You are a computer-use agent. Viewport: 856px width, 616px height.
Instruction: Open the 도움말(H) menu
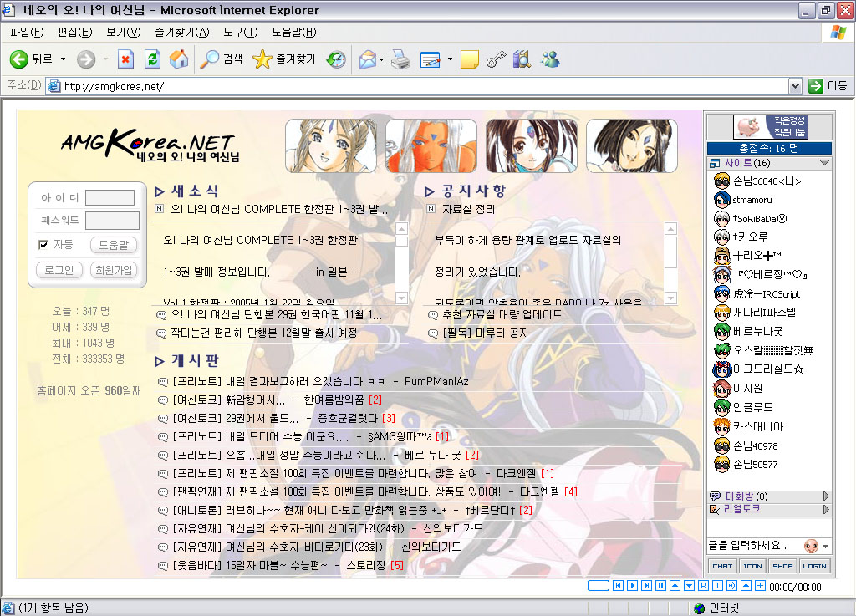tap(293, 33)
